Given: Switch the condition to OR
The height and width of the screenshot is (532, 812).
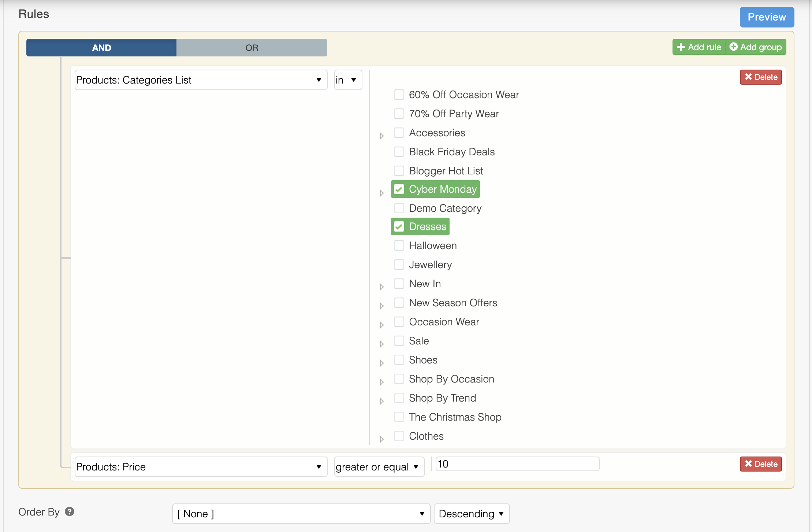Looking at the screenshot, I should click(x=252, y=48).
